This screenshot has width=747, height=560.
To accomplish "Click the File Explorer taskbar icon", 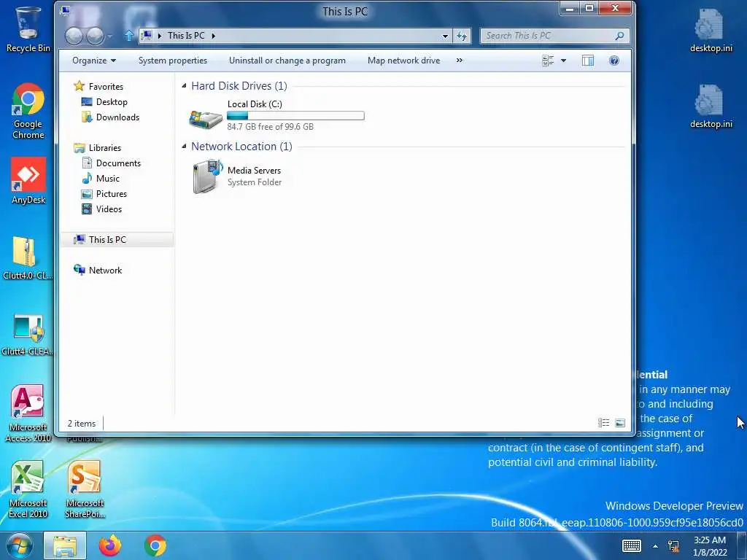I will (x=65, y=545).
